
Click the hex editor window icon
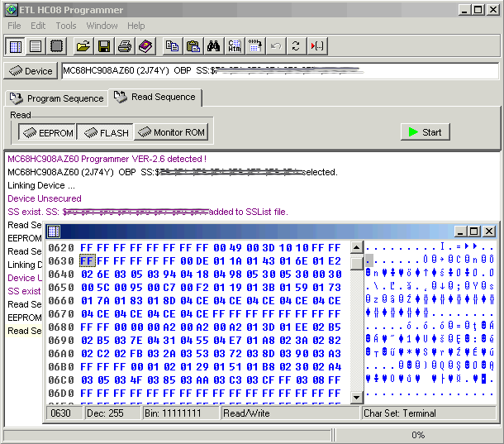[x=54, y=231]
